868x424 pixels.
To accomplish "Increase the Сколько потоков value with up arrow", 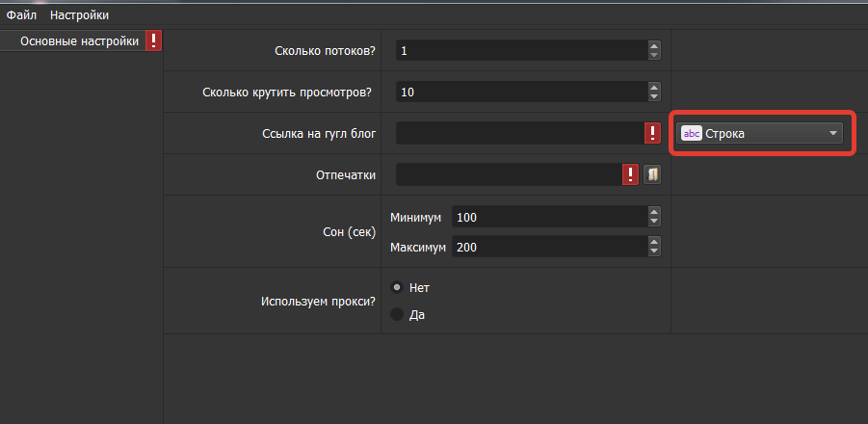I will coord(654,45).
